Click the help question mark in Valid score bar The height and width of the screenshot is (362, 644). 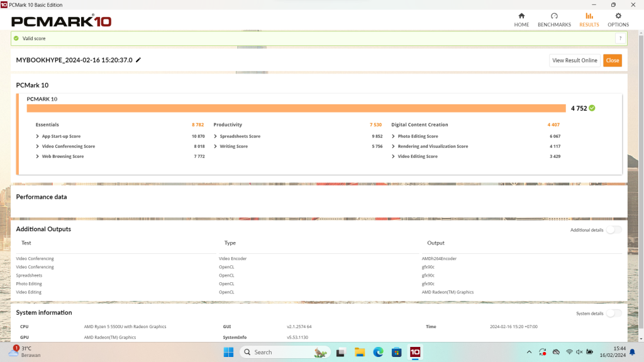click(x=620, y=38)
